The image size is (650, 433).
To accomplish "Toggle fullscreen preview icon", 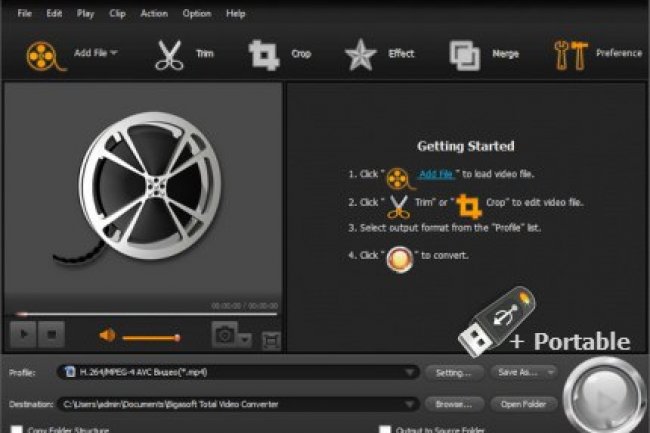I will coord(270,340).
